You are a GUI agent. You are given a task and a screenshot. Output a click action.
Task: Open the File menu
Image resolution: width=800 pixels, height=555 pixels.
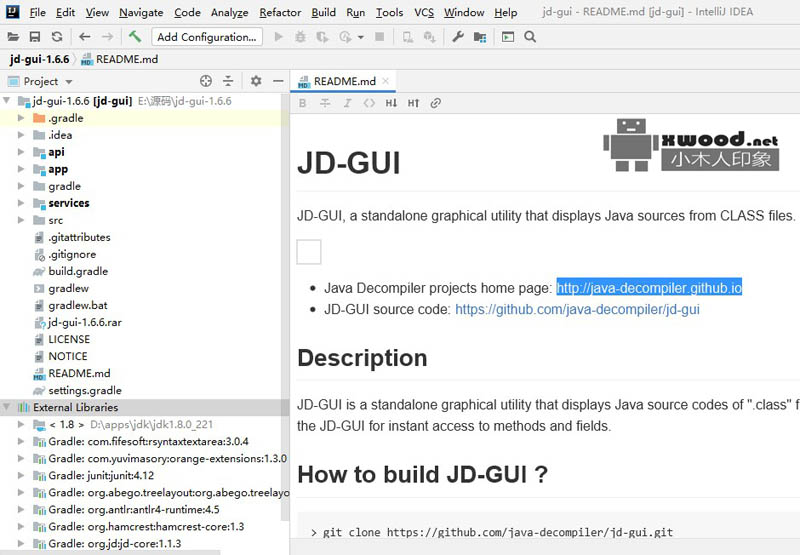(x=37, y=12)
